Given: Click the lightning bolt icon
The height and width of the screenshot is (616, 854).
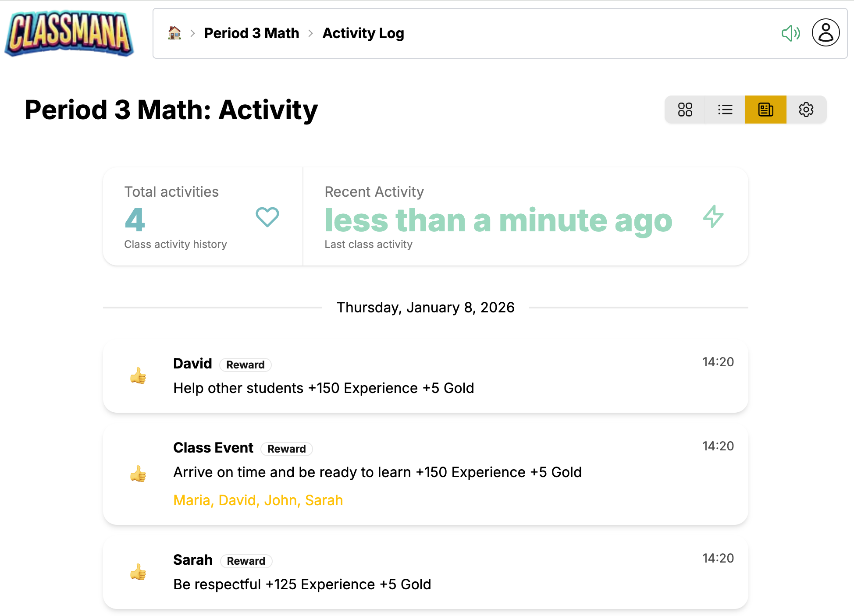Looking at the screenshot, I should tap(713, 216).
